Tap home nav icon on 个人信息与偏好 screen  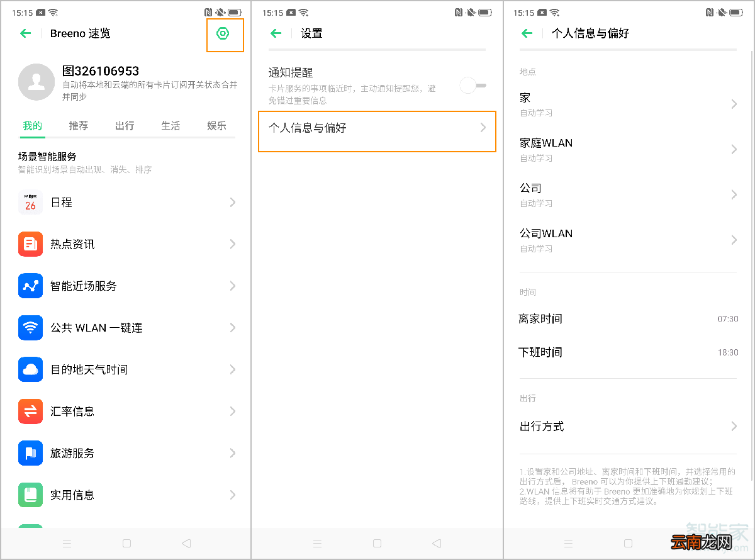(628, 543)
